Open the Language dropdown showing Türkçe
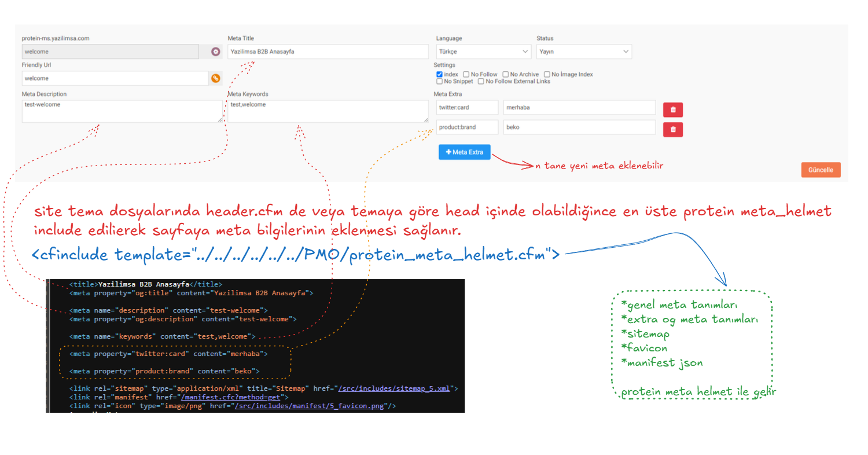Viewport: 868px width, 455px height. coord(483,52)
